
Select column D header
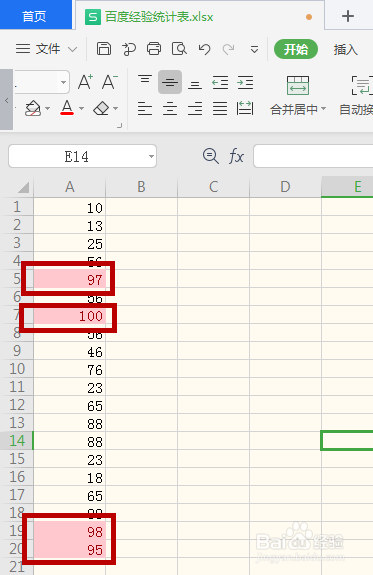tap(285, 187)
